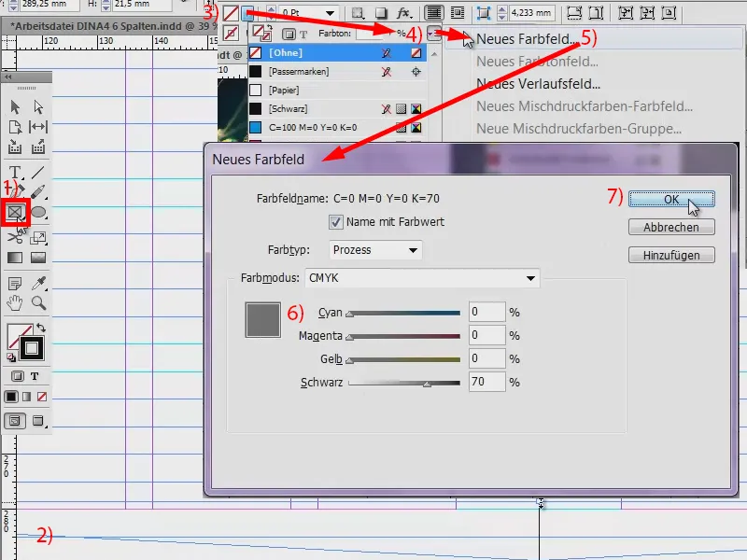Image resolution: width=747 pixels, height=560 pixels.
Task: Click stepper beside 4,233 mm field
Action: tap(501, 13)
